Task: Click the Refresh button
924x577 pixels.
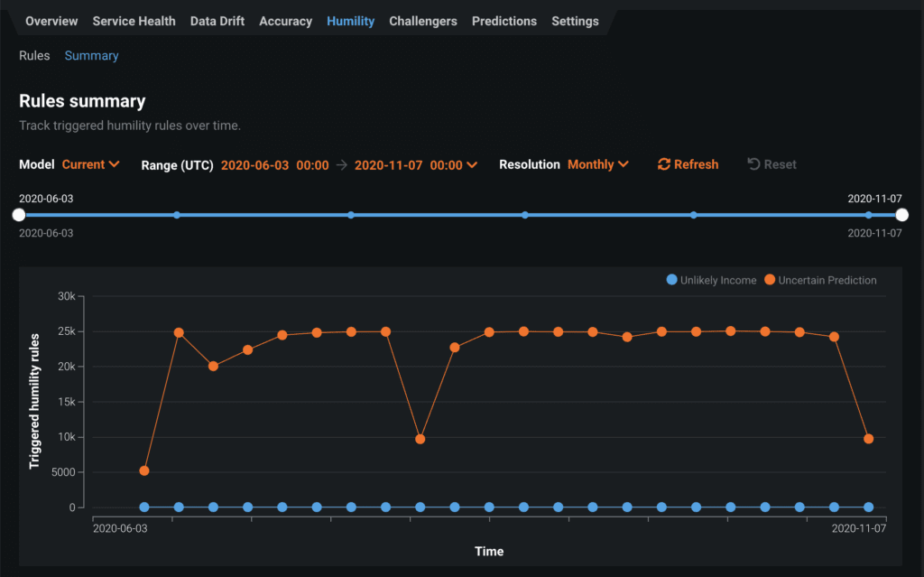Action: [688, 164]
